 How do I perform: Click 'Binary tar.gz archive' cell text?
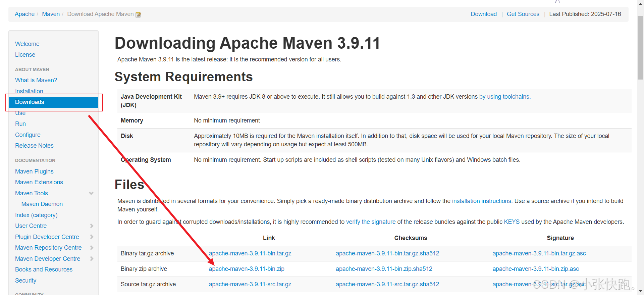(x=147, y=253)
